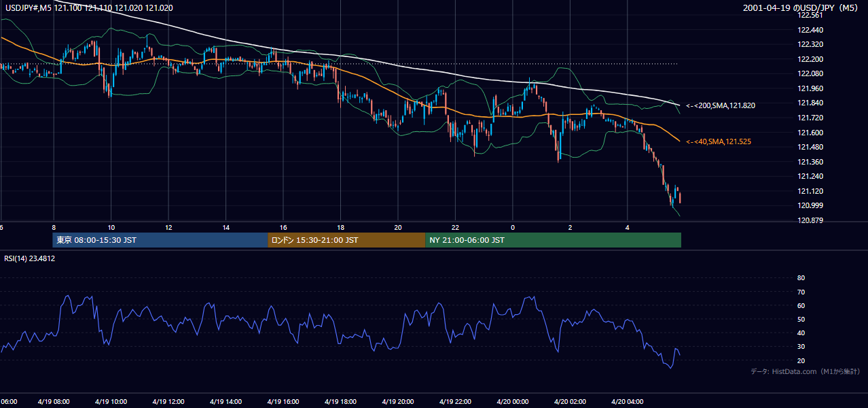Click the 4/20 00:00 time axis label
The height and width of the screenshot is (408, 868).
pyautogui.click(x=513, y=402)
